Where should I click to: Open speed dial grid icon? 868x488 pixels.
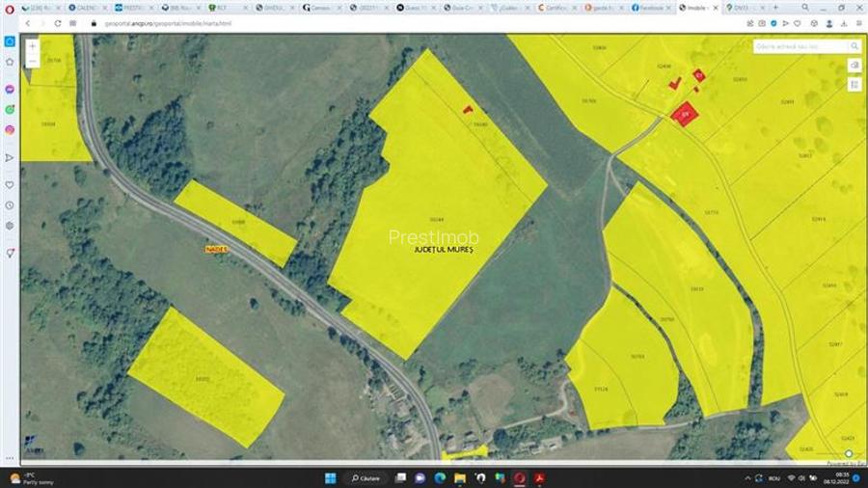click(73, 24)
